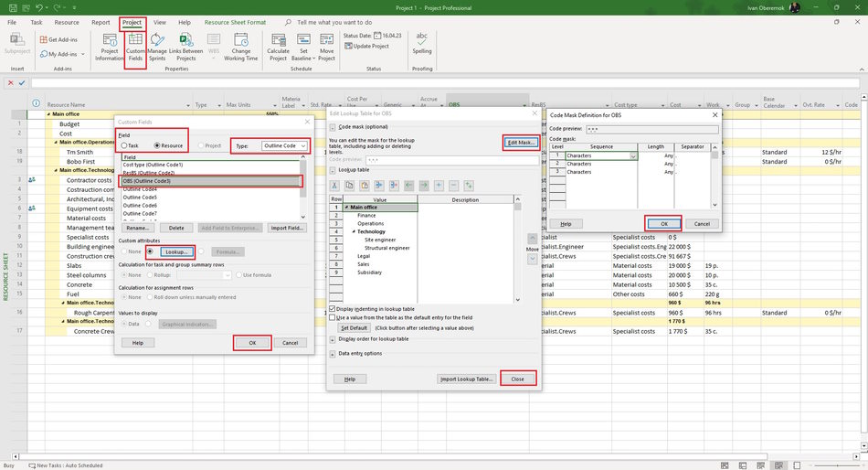Click the Show Subcodes plus icon
Image resolution: width=868 pixels, height=470 pixels.
tap(439, 185)
